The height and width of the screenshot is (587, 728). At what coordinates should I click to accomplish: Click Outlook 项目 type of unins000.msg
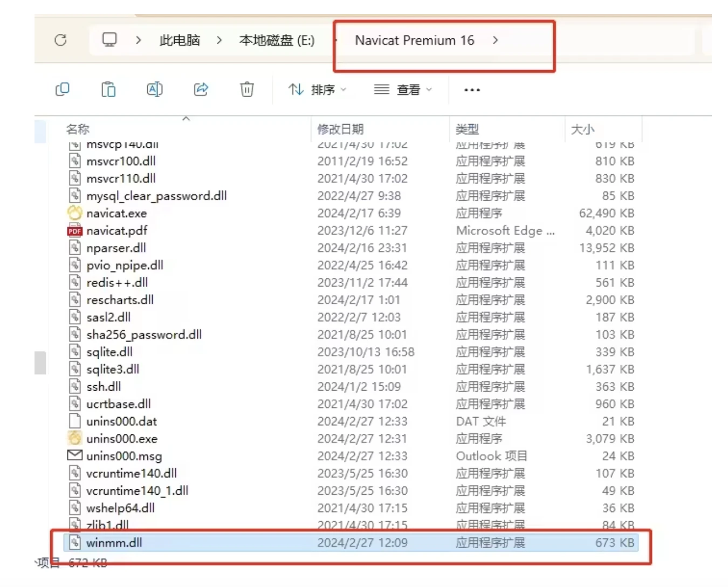492,455
